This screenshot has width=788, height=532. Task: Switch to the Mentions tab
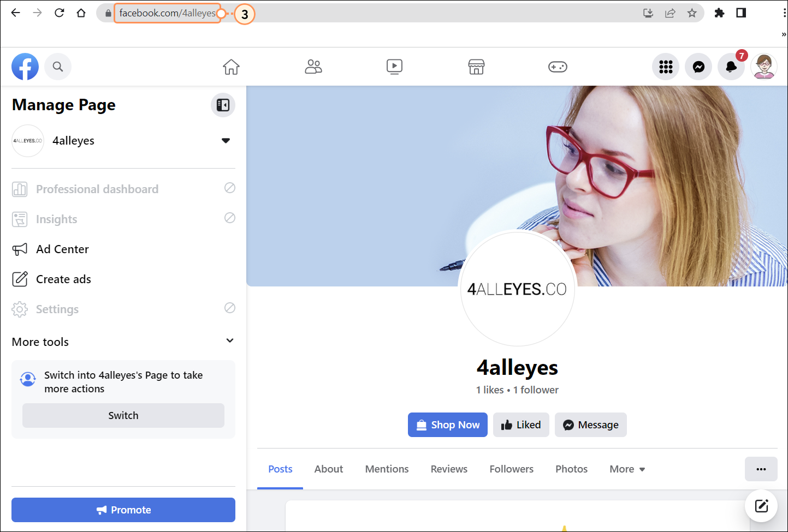coord(387,469)
